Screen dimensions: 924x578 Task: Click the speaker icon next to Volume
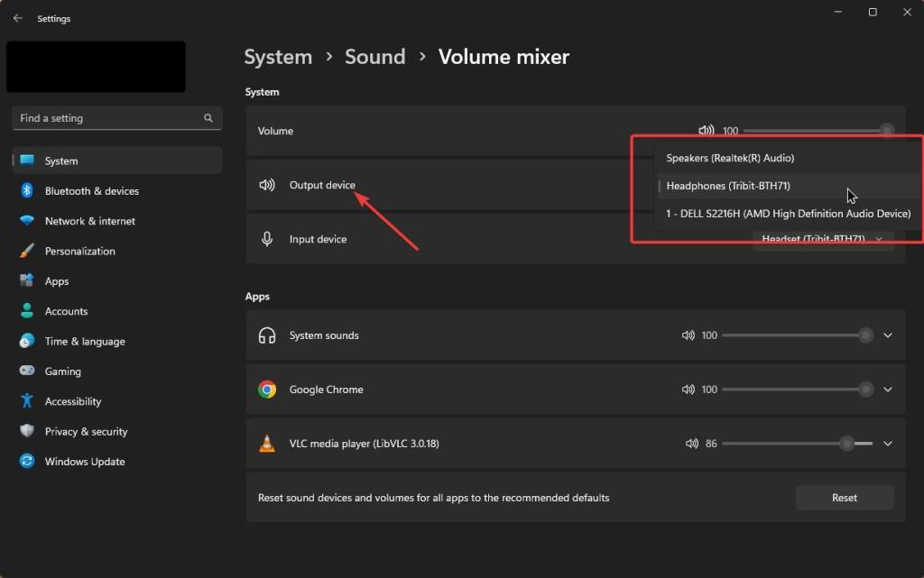tap(707, 130)
